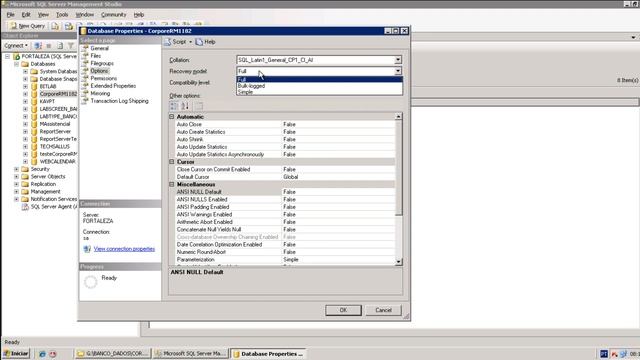Open the Files page in Database Properties
The width and height of the screenshot is (640, 360).
click(x=96, y=56)
